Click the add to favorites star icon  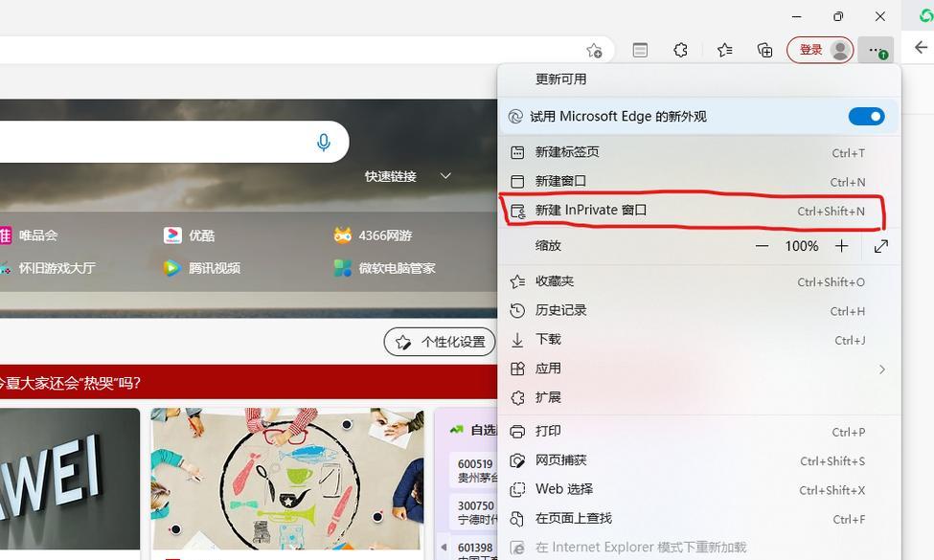pyautogui.click(x=594, y=50)
